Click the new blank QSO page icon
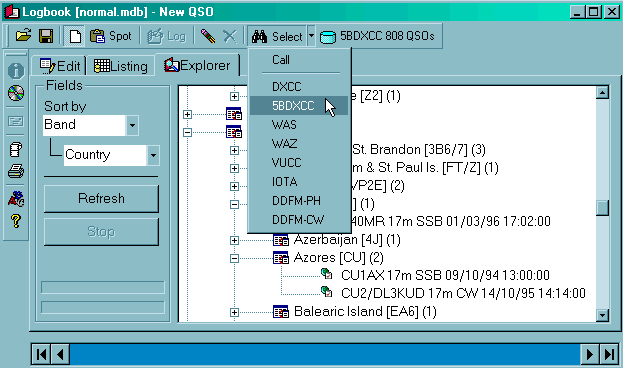The image size is (623, 368). point(75,36)
